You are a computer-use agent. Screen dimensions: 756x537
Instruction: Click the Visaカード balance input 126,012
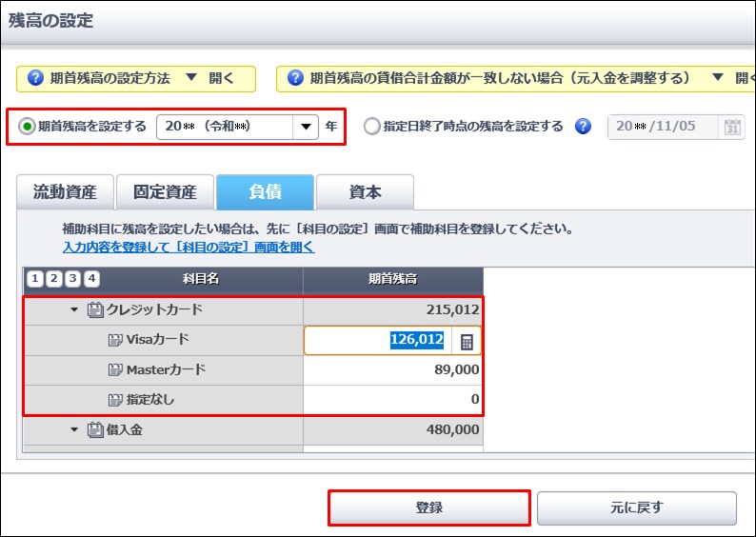pyautogui.click(x=378, y=340)
